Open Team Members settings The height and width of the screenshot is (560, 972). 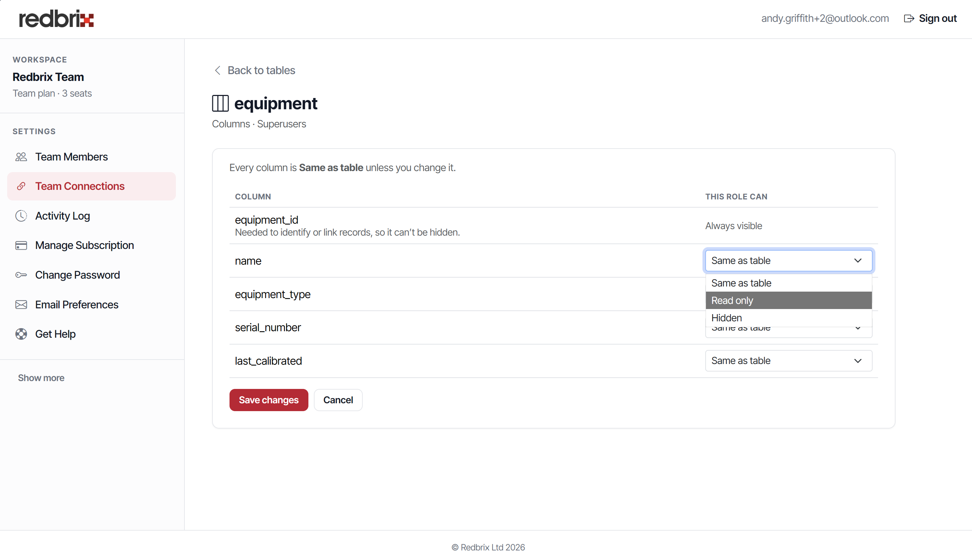coord(92,157)
